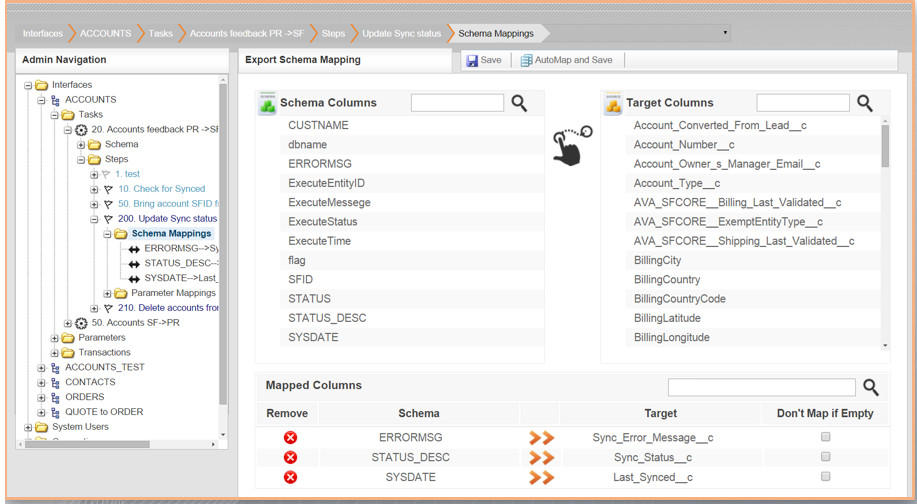Click the Schema Columns search field
This screenshot has width=917, height=504.
pos(457,103)
